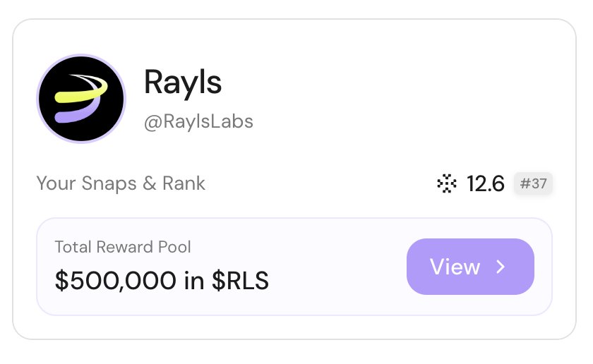Click the word Rank in the label

coord(184,183)
